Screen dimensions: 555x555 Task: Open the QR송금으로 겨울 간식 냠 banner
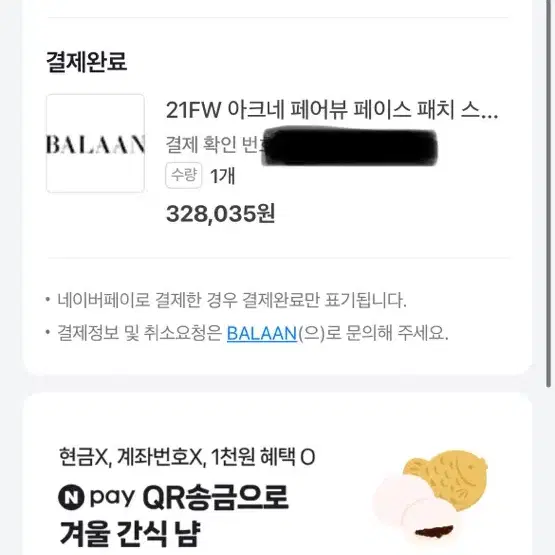pyautogui.click(x=278, y=474)
